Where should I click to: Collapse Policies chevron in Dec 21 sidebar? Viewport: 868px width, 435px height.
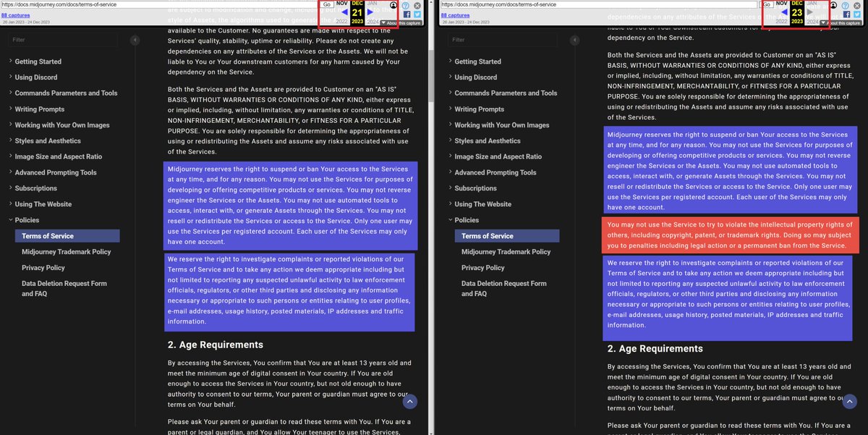(11, 220)
